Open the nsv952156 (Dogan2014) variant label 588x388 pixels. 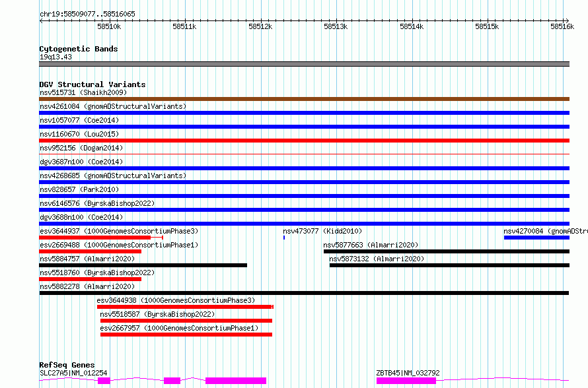81,148
